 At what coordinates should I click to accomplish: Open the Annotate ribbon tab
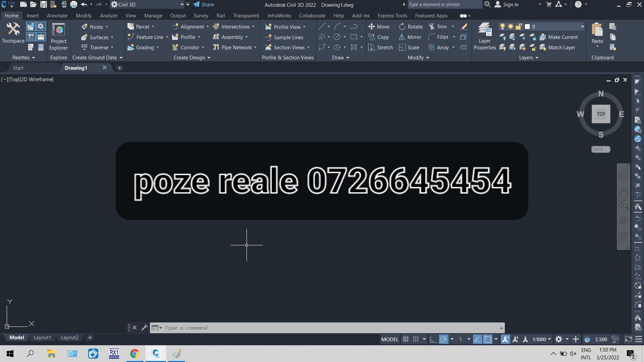pyautogui.click(x=57, y=15)
